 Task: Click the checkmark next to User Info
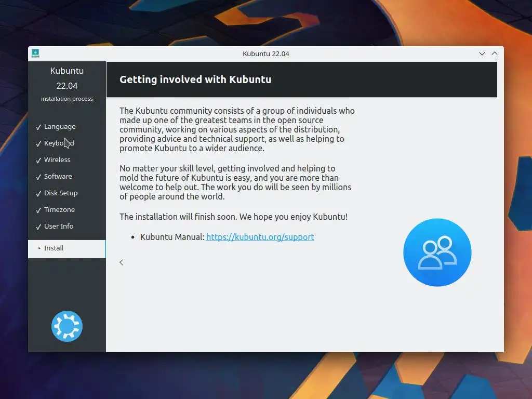click(x=38, y=227)
